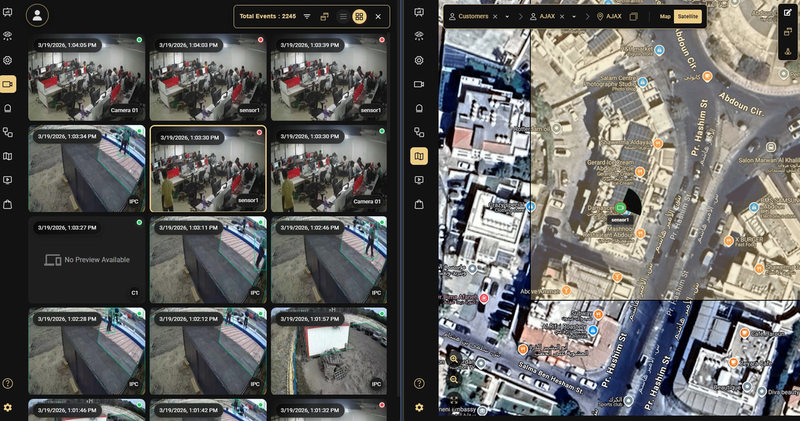The height and width of the screenshot is (421, 800).
Task: Open the No Preview Available event card
Action: coord(86,260)
